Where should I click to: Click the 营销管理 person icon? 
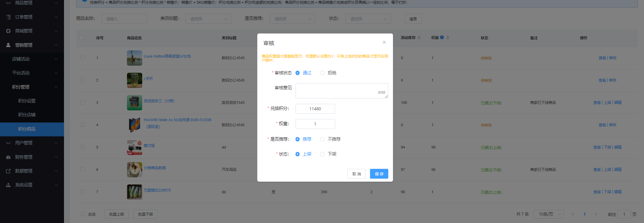[8, 45]
